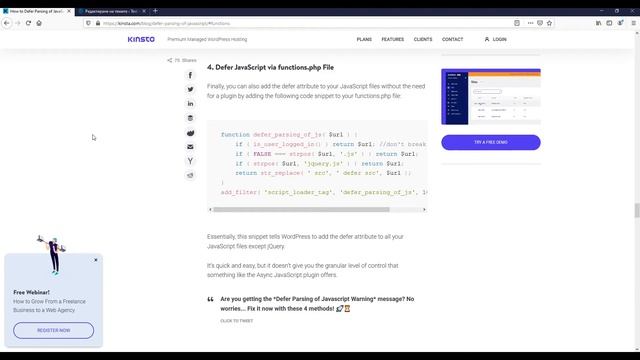Share the article via Buffer
This screenshot has height=360, width=640.
190,118
